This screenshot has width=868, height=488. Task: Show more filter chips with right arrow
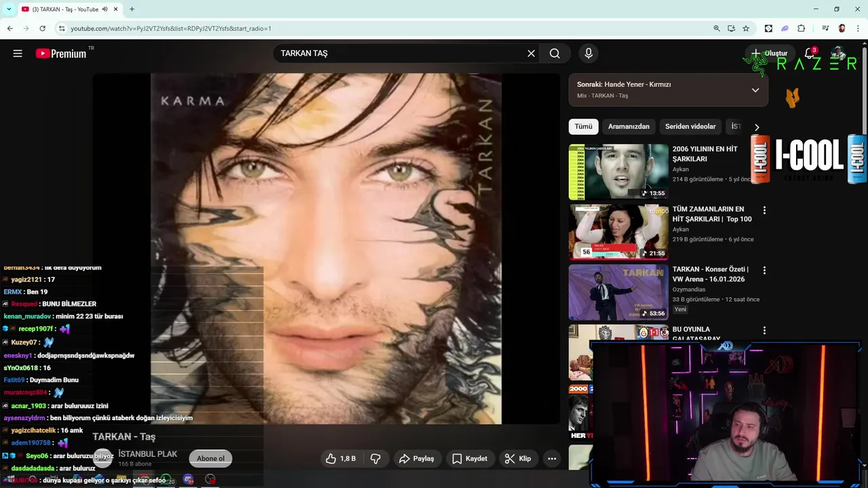coord(757,127)
